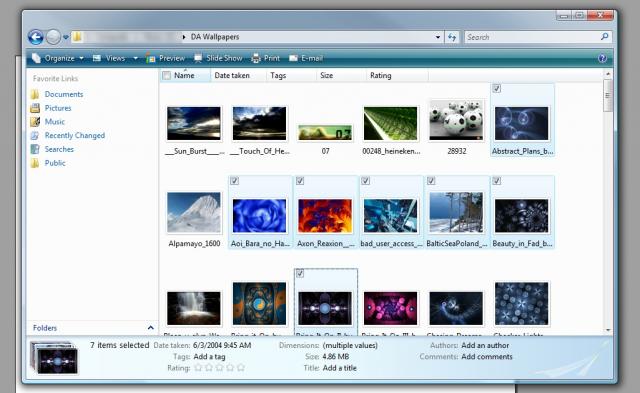Image resolution: width=640 pixels, height=393 pixels.
Task: Click Add comments field
Action: 487,357
